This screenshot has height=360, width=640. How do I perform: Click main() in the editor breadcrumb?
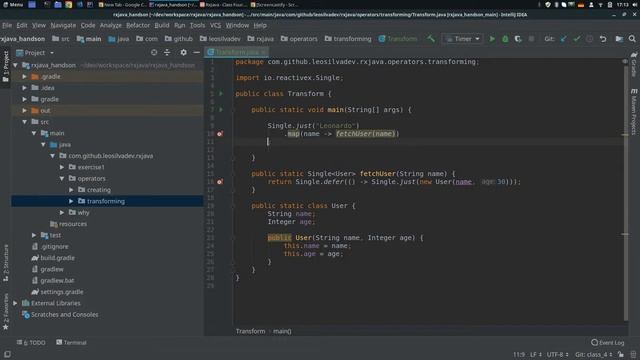click(282, 331)
